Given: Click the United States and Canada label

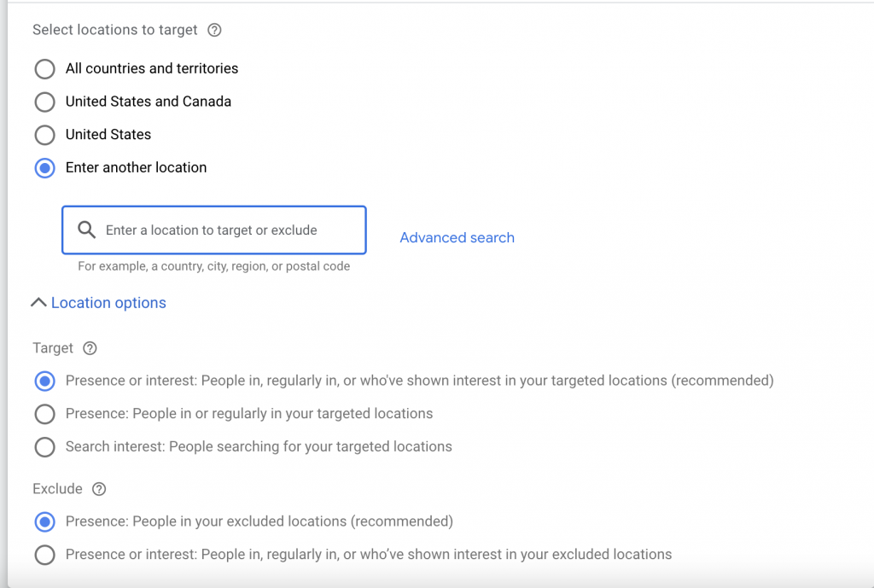Looking at the screenshot, I should [x=149, y=102].
